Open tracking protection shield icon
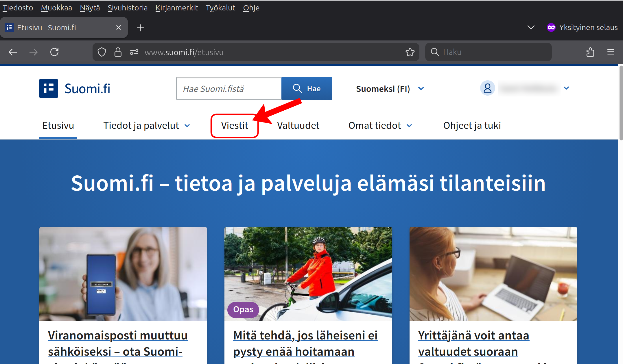Image resolution: width=623 pixels, height=364 pixels. tap(102, 52)
